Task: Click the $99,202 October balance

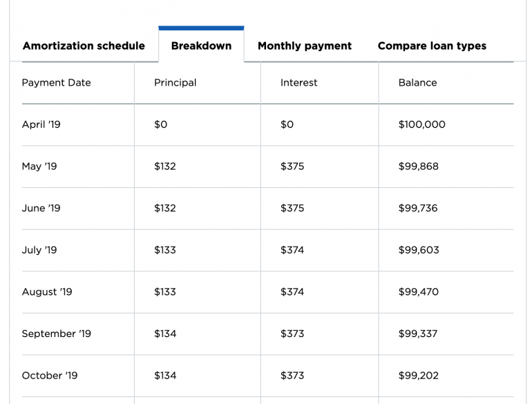Action: pos(418,376)
